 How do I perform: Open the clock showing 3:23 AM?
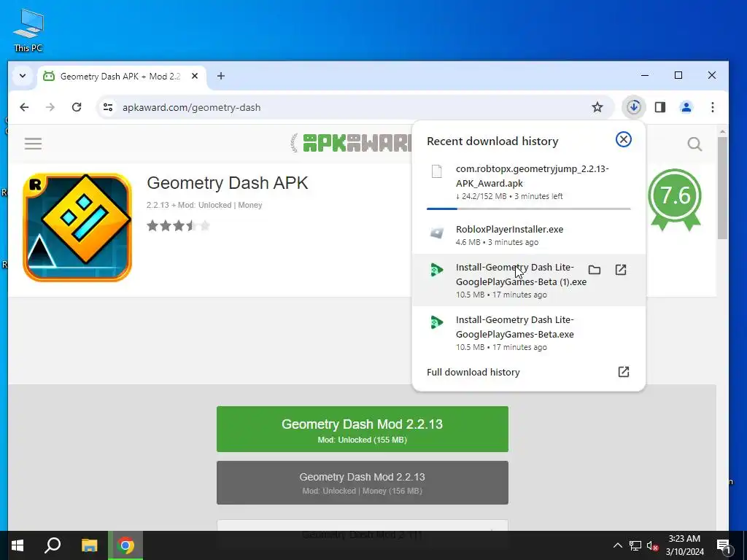pyautogui.click(x=684, y=545)
